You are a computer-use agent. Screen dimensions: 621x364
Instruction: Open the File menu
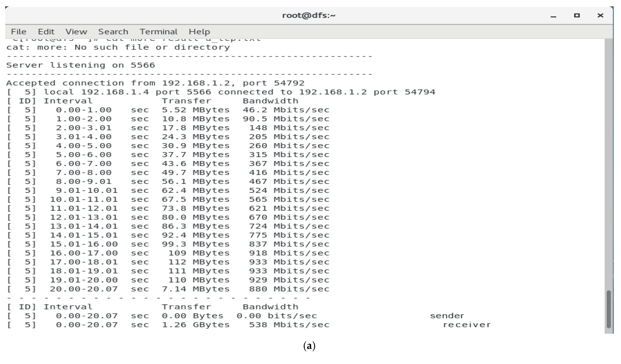click(x=18, y=32)
